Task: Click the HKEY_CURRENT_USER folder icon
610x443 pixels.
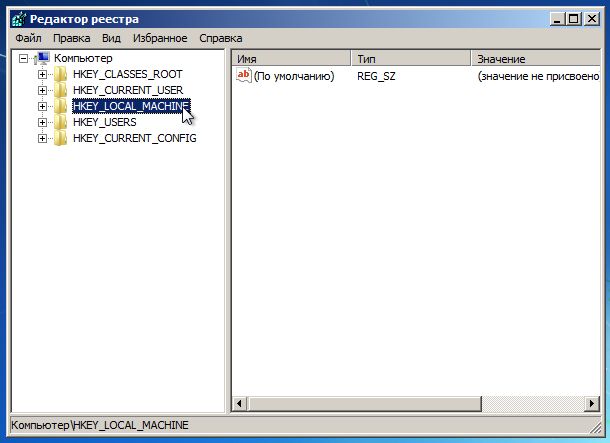Action: [x=61, y=90]
